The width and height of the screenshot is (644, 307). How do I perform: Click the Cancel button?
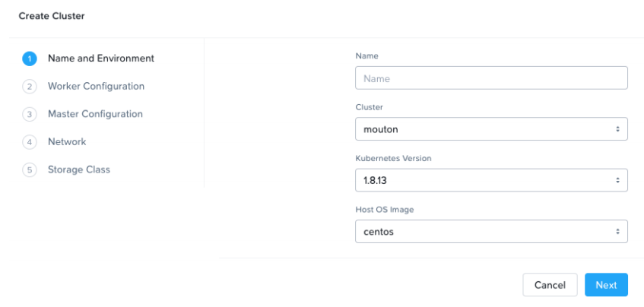coord(550,285)
